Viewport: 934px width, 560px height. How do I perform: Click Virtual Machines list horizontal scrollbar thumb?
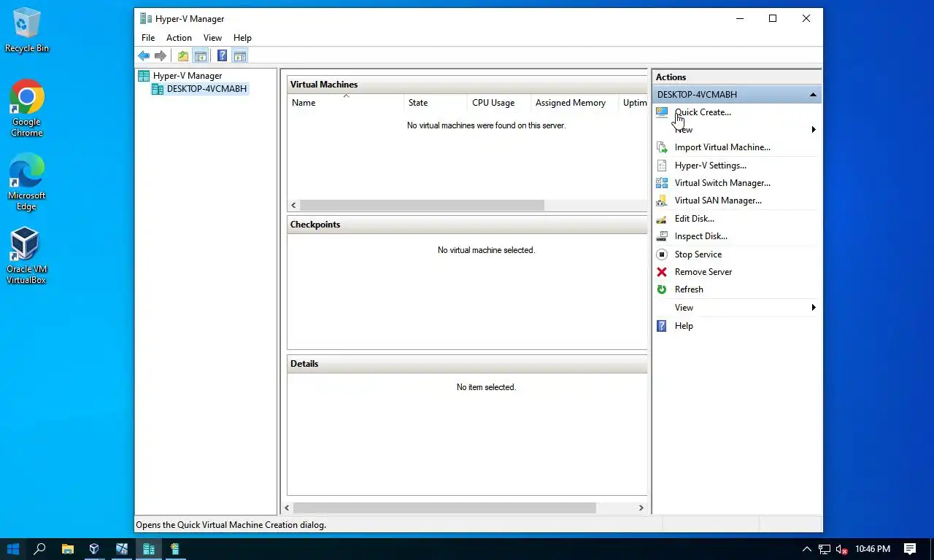click(x=422, y=206)
